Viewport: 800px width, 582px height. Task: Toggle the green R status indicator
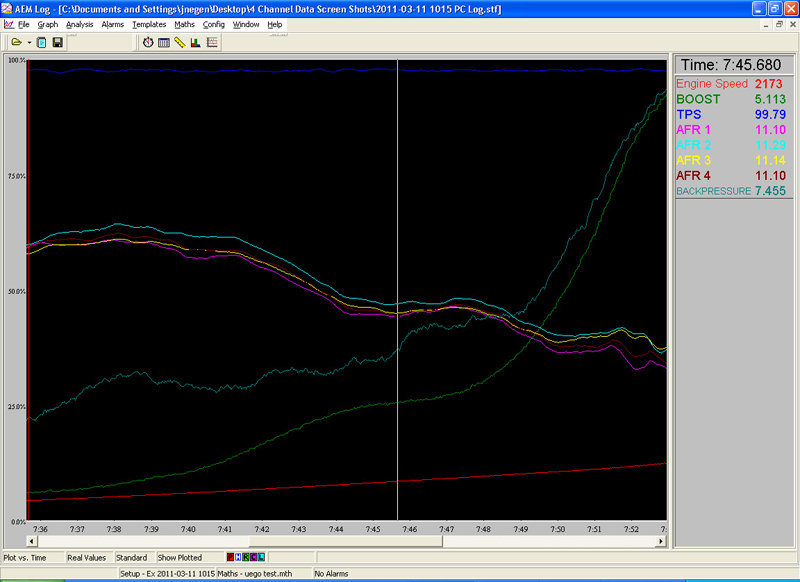[246, 557]
